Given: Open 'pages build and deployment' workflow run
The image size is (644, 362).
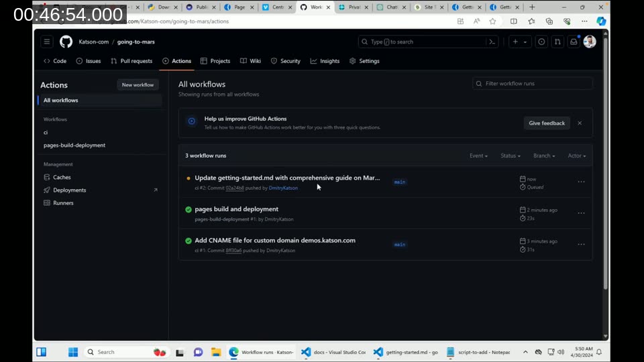Looking at the screenshot, I should (x=237, y=209).
